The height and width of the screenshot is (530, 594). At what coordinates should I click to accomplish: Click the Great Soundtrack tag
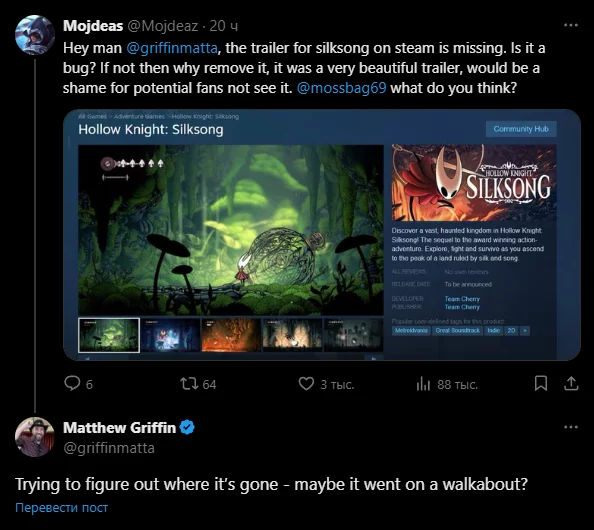(x=457, y=331)
